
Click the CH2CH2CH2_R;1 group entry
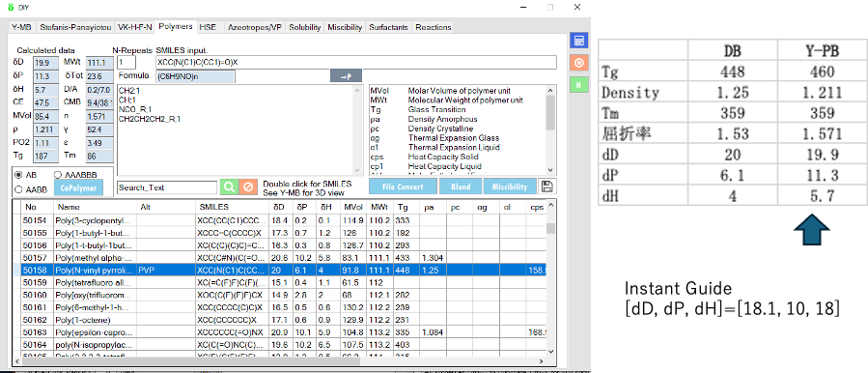(150, 119)
